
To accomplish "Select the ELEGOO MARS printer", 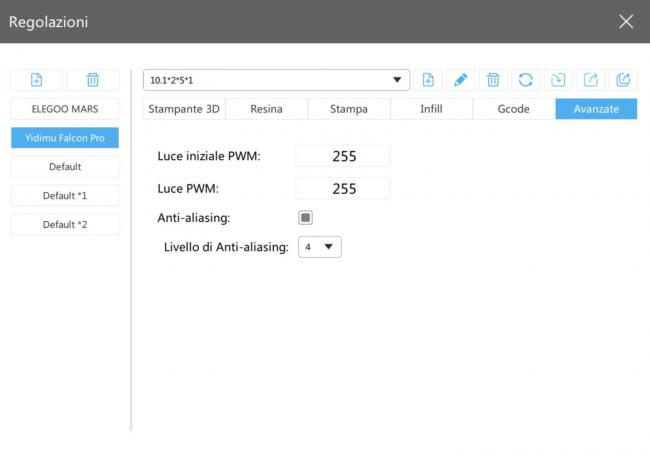I will tap(65, 109).
